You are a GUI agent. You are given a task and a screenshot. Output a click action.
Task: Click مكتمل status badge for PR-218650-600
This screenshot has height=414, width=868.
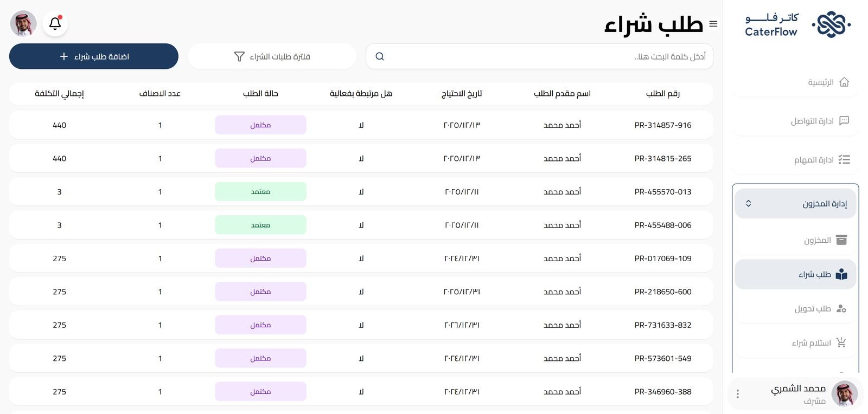(260, 292)
